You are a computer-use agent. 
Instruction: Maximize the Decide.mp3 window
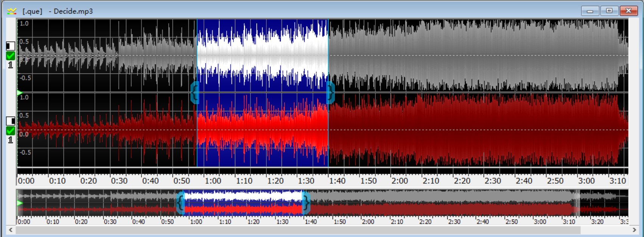pos(609,11)
